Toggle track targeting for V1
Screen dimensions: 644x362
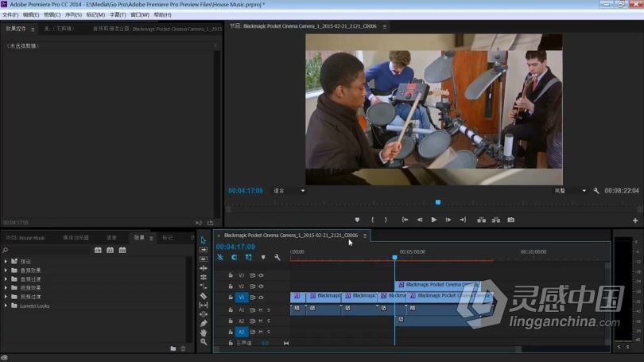pyautogui.click(x=241, y=298)
